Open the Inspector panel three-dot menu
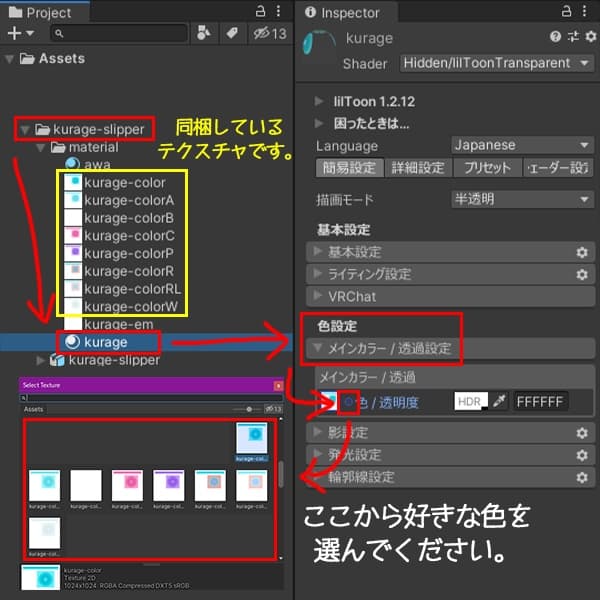The height and width of the screenshot is (600, 600). pyautogui.click(x=585, y=11)
